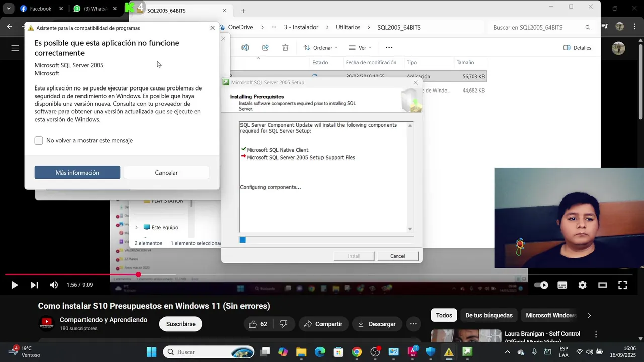Click the share icon in Explorer toolbar
The height and width of the screenshot is (362, 644).
pyautogui.click(x=265, y=48)
